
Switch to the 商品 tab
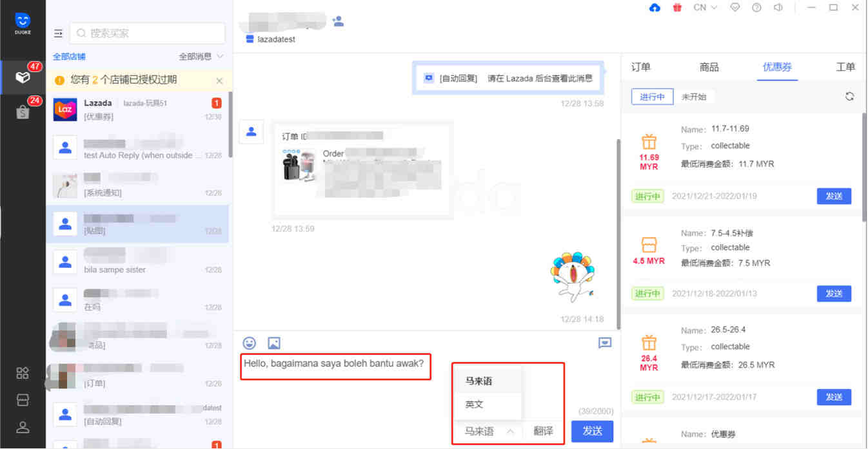click(709, 67)
